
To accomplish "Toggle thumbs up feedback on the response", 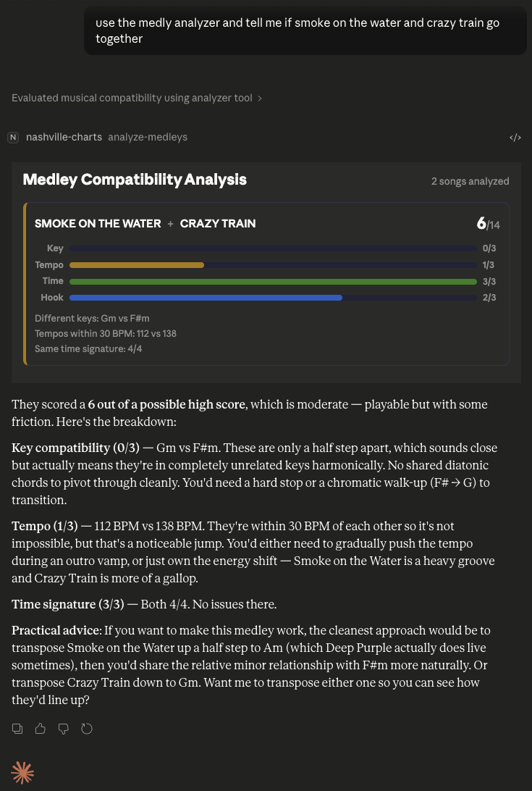I will pos(40,729).
